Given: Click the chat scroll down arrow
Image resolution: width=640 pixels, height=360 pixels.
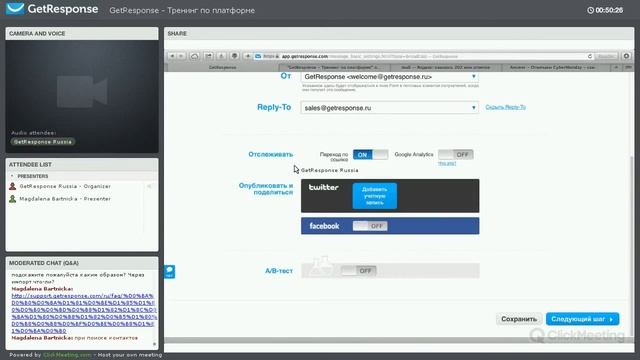Looking at the screenshot, I should pyautogui.click(x=154, y=344).
